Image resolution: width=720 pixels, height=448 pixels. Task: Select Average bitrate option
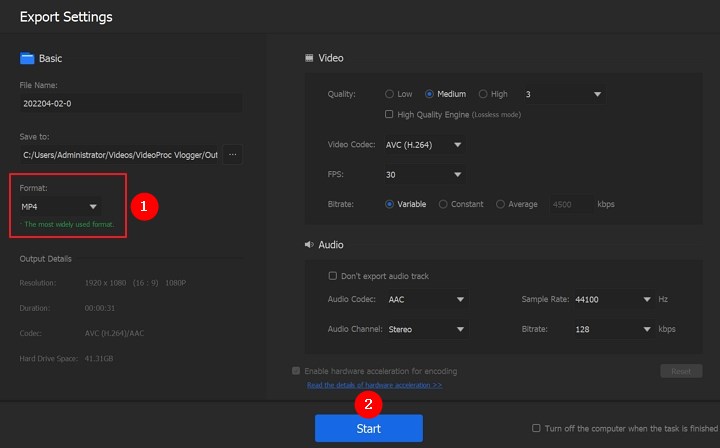500,204
